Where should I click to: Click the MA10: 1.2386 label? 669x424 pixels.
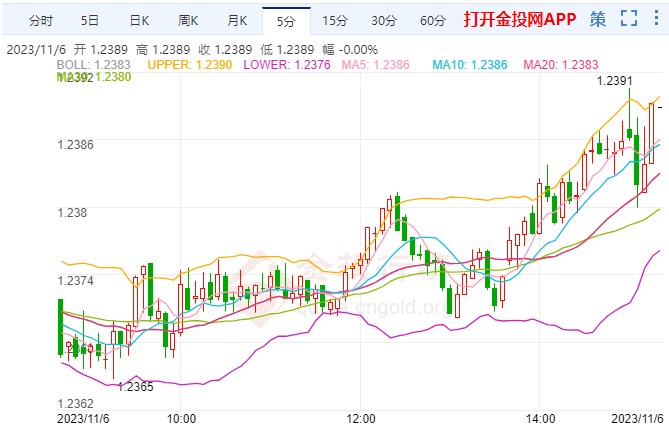pyautogui.click(x=470, y=65)
